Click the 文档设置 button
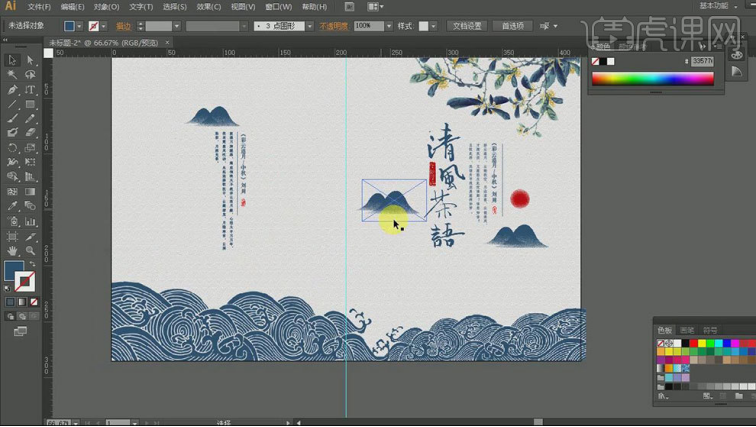756x427 pixels. tap(466, 26)
